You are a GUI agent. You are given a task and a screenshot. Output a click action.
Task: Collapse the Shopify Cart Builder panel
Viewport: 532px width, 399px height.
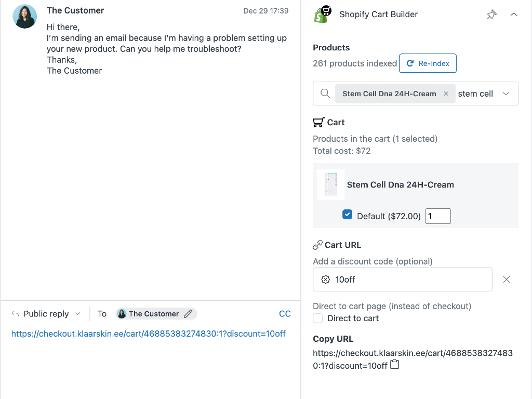(514, 15)
